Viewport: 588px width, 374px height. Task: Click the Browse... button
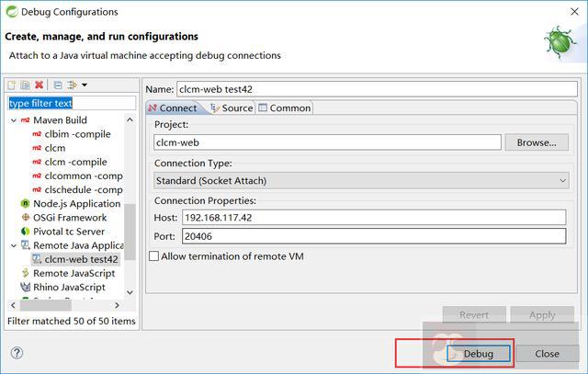[x=537, y=142]
